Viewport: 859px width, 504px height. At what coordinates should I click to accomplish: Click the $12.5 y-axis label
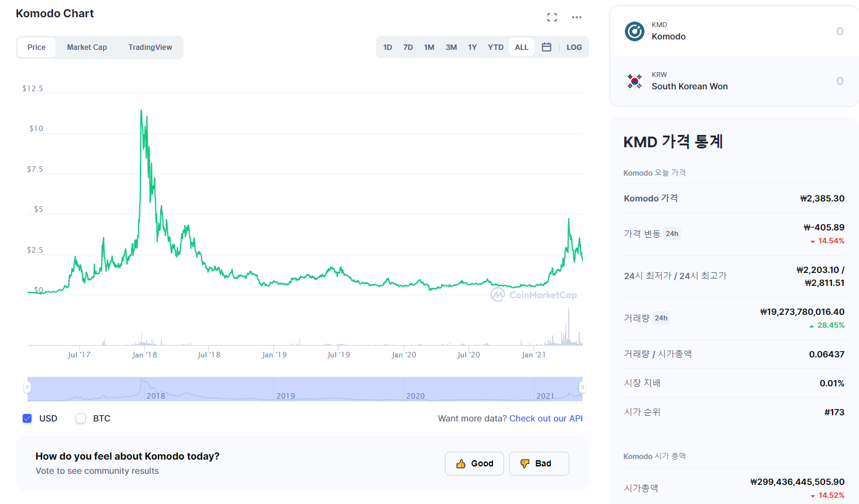point(33,89)
